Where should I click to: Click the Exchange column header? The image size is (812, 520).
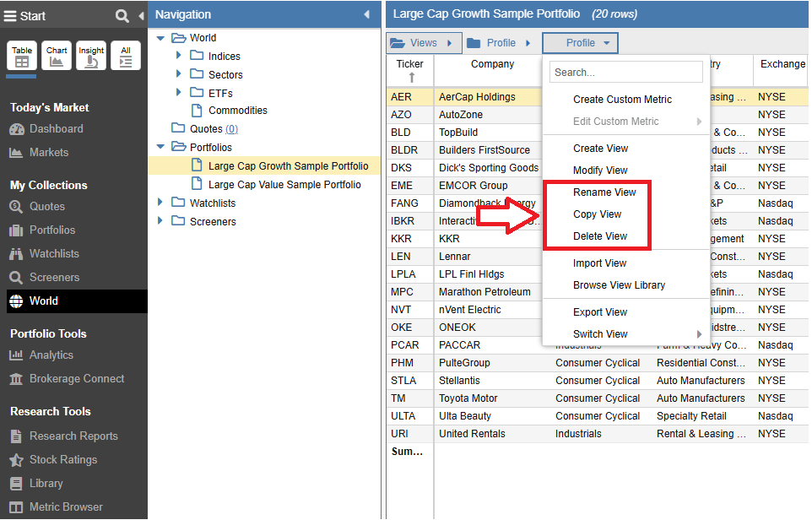(782, 64)
